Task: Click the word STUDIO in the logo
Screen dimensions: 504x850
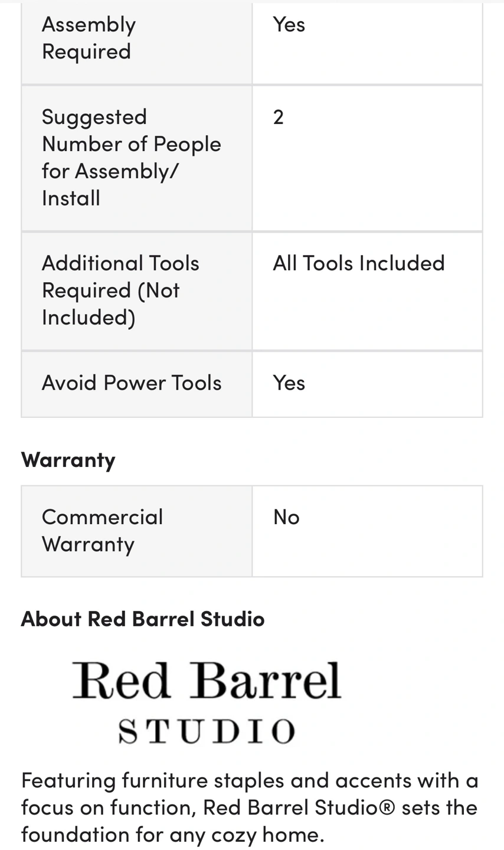Action: pos(207,731)
